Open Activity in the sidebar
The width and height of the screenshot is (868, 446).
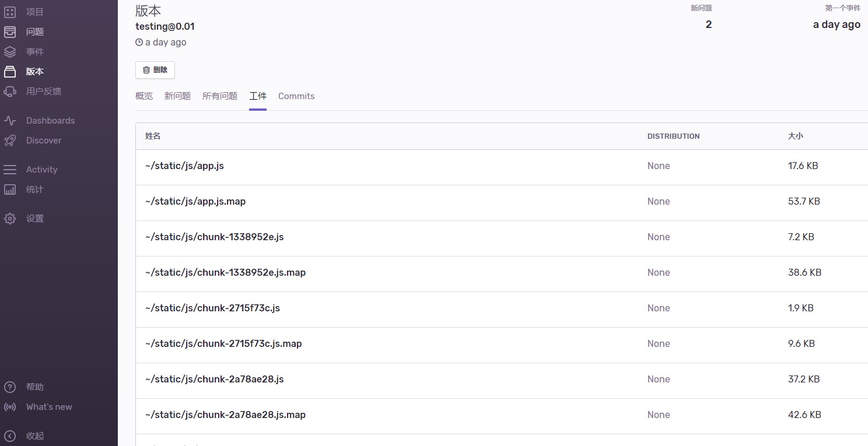pos(42,169)
